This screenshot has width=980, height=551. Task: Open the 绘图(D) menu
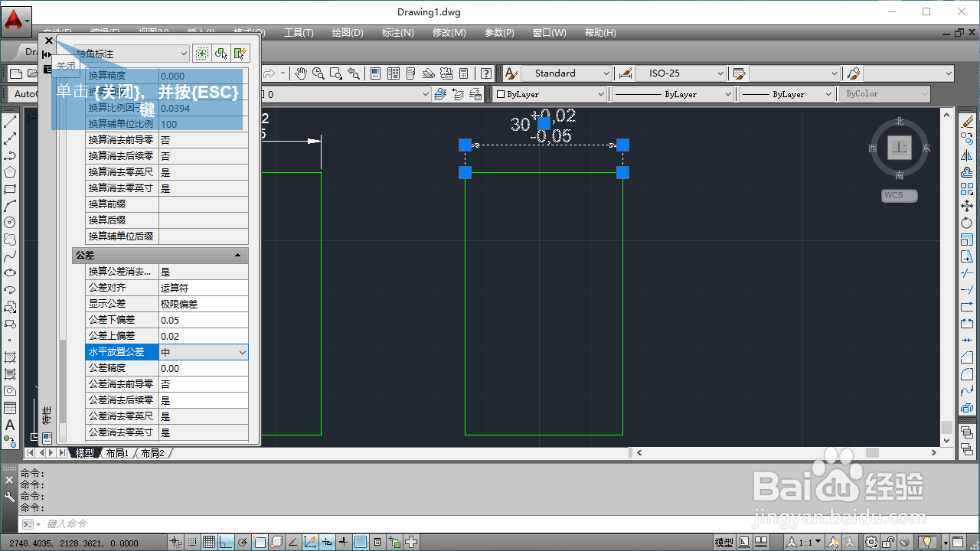point(347,33)
